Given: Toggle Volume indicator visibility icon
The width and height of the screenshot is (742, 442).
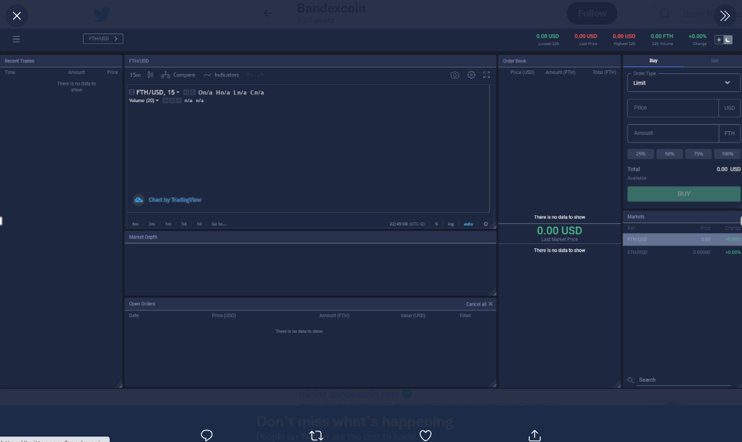Looking at the screenshot, I should (x=165, y=100).
